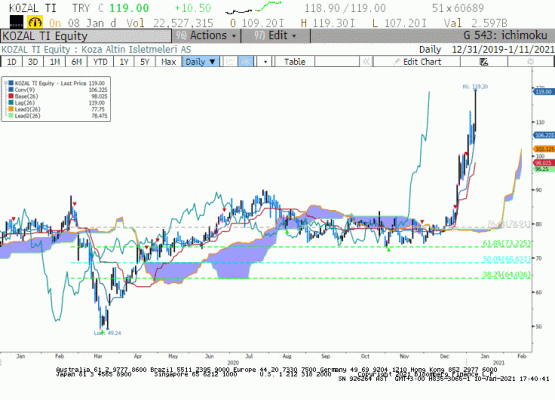This screenshot has height=400, width=555.
Task: Switch to the 5Y range tab
Action: click(145, 62)
